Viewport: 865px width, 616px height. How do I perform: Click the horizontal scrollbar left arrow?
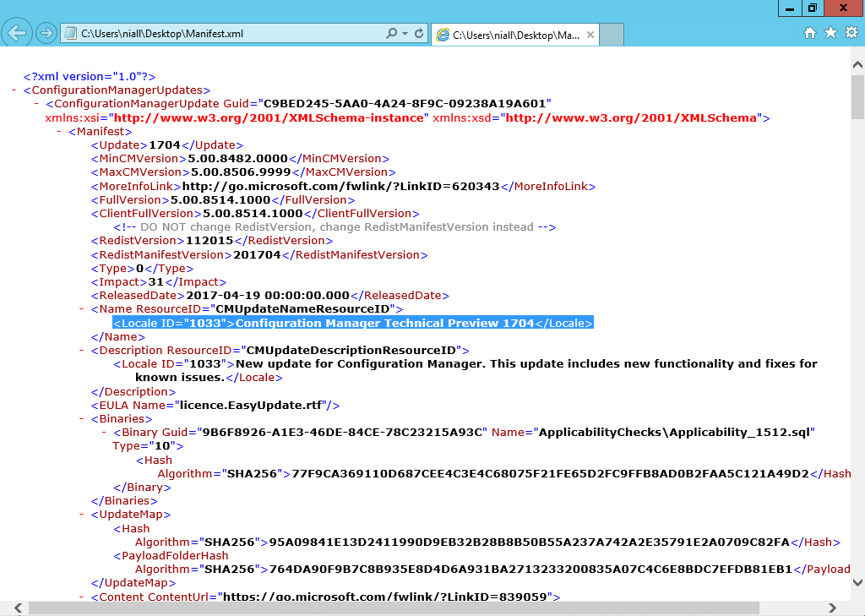(x=18, y=608)
